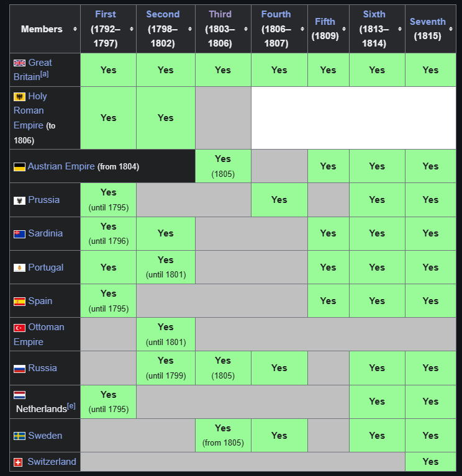Image resolution: width=462 pixels, height=476 pixels.
Task: Open the Portugal link
Action: click(x=45, y=267)
